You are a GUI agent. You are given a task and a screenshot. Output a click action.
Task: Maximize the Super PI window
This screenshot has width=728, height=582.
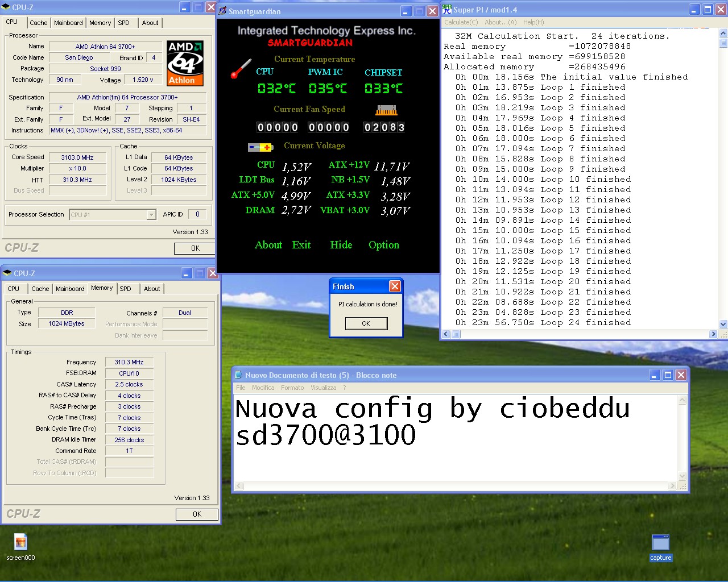pos(708,10)
